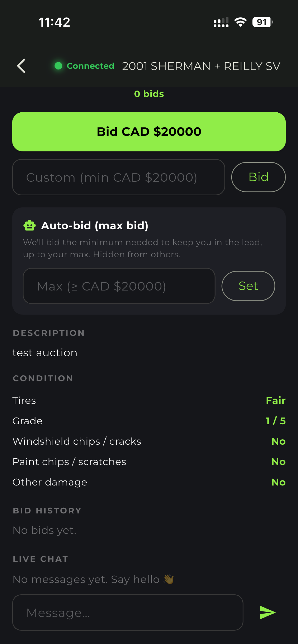The image size is (298, 644).
Task: Click the cellular signal bars icon
Action: click(221, 22)
